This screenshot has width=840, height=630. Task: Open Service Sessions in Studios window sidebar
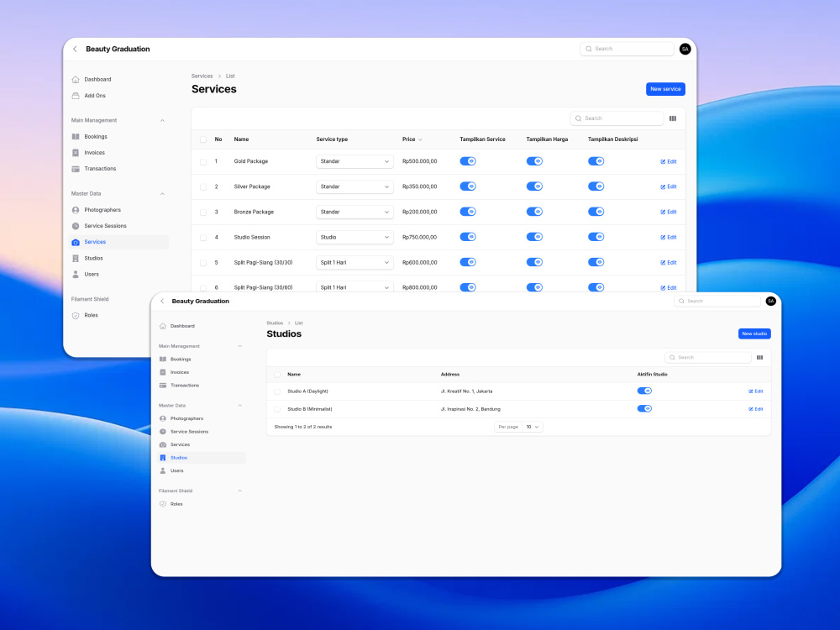[x=189, y=432]
